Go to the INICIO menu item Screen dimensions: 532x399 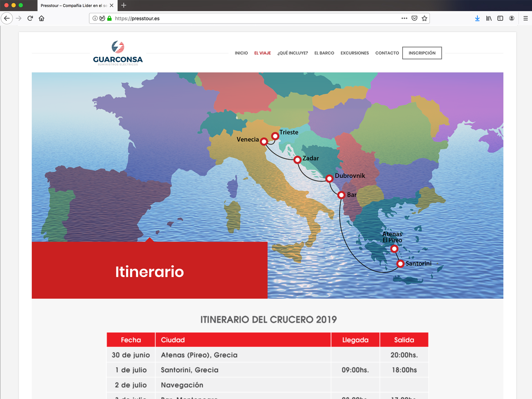(241, 53)
